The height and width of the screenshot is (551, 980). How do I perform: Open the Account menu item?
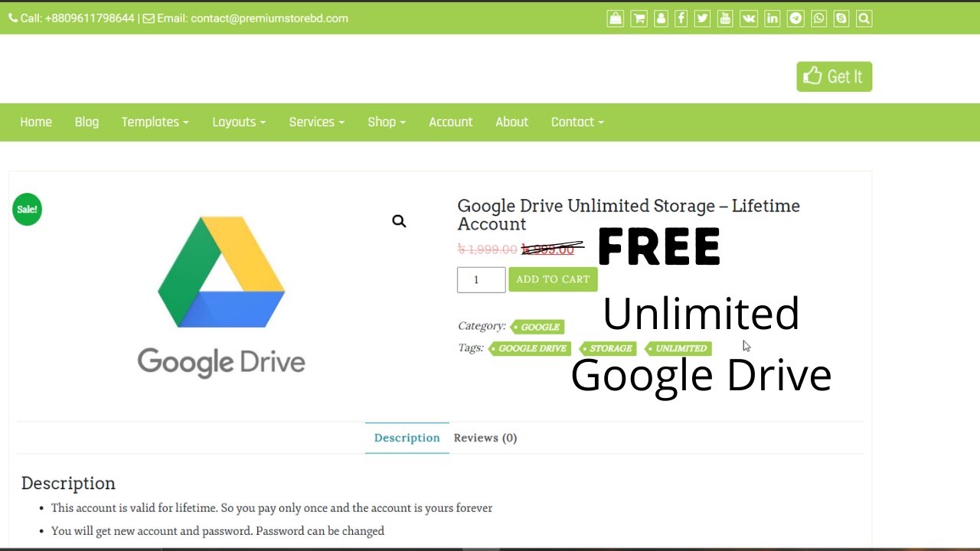450,122
